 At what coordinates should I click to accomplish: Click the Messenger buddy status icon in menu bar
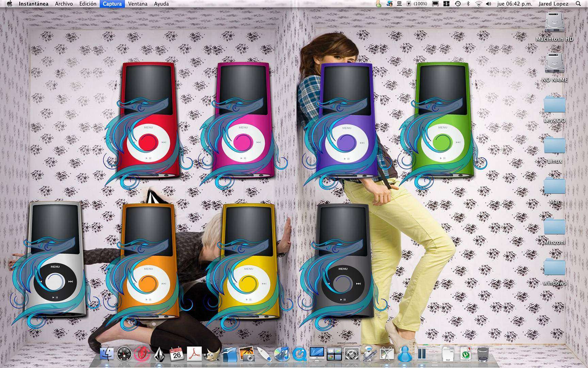[x=378, y=4]
